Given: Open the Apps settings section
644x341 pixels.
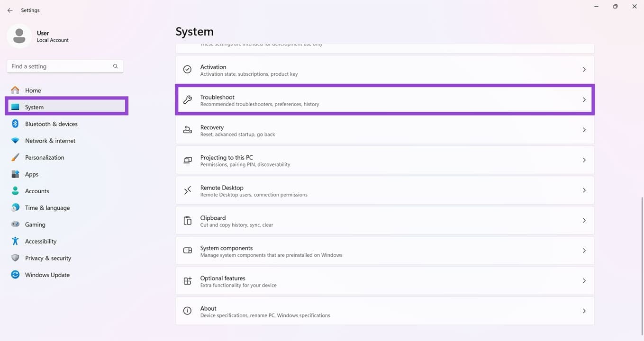Looking at the screenshot, I should [x=32, y=174].
